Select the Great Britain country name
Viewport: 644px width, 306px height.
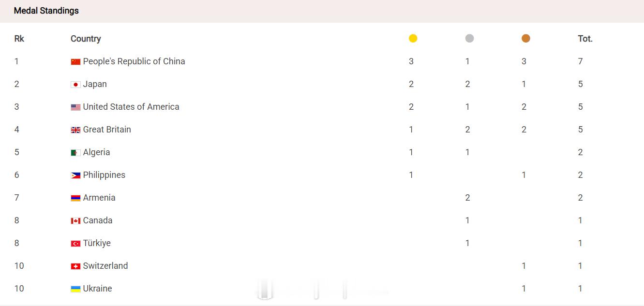(107, 130)
